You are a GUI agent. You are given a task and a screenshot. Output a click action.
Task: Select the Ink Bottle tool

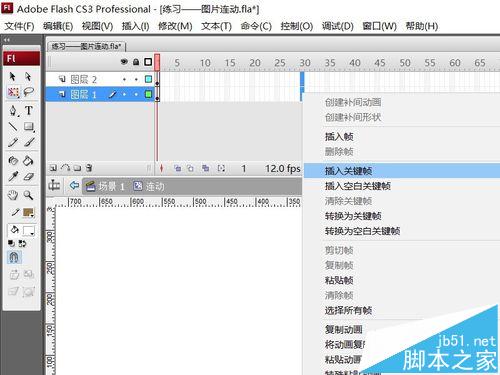(x=13, y=161)
